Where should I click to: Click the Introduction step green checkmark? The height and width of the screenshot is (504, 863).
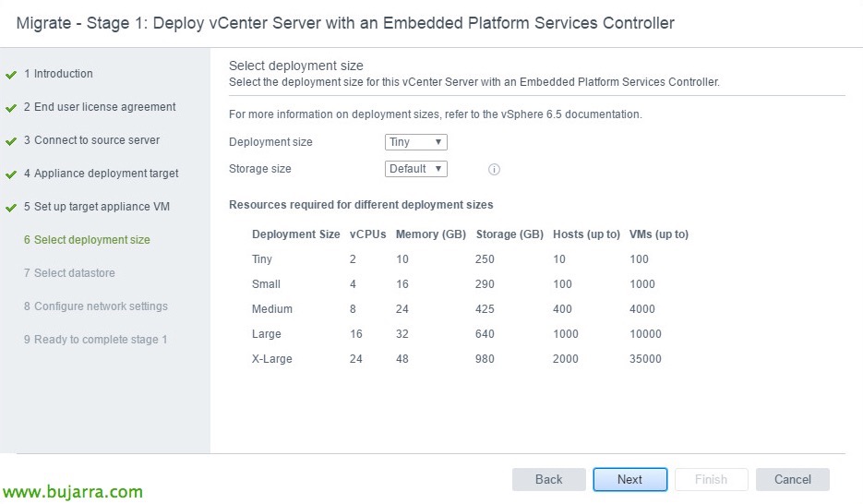[x=11, y=75]
